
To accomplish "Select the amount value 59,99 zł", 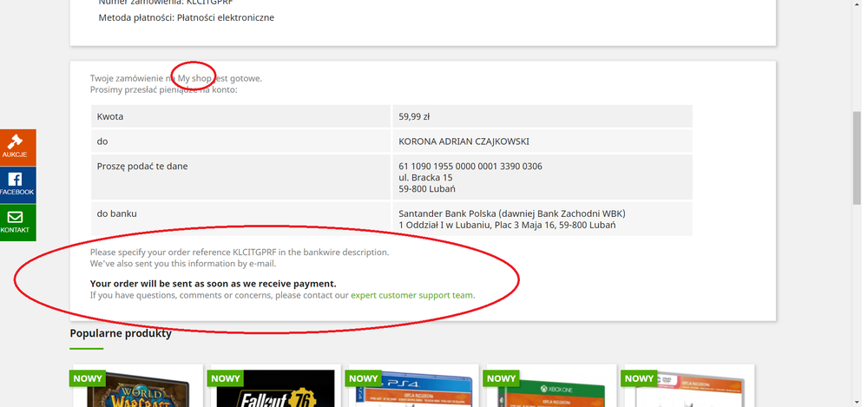I will (414, 117).
